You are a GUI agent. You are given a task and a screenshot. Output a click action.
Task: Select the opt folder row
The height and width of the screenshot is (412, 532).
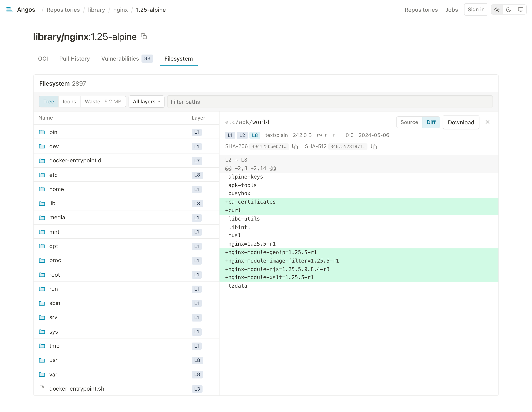pos(126,246)
